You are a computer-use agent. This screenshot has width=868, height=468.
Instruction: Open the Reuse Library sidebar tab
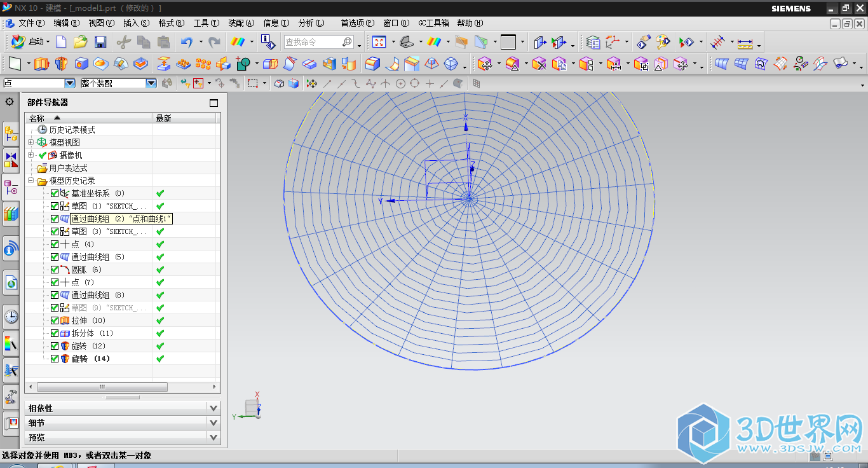[x=11, y=214]
